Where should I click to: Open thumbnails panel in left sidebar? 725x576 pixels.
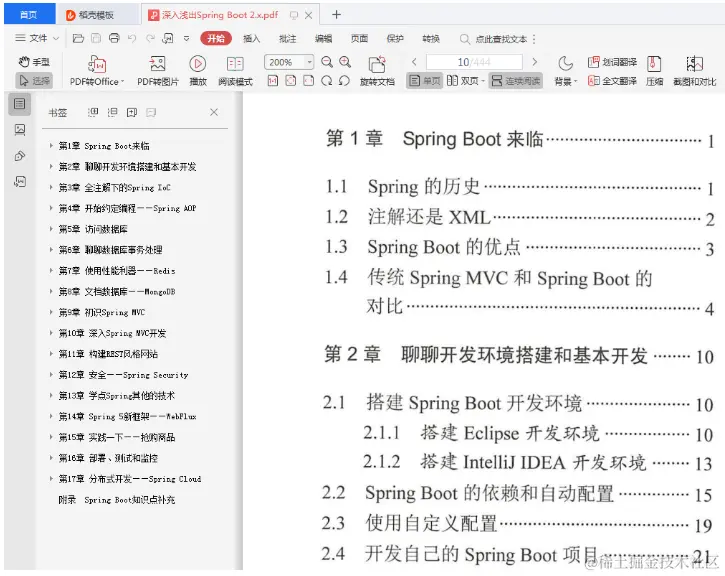[19, 130]
